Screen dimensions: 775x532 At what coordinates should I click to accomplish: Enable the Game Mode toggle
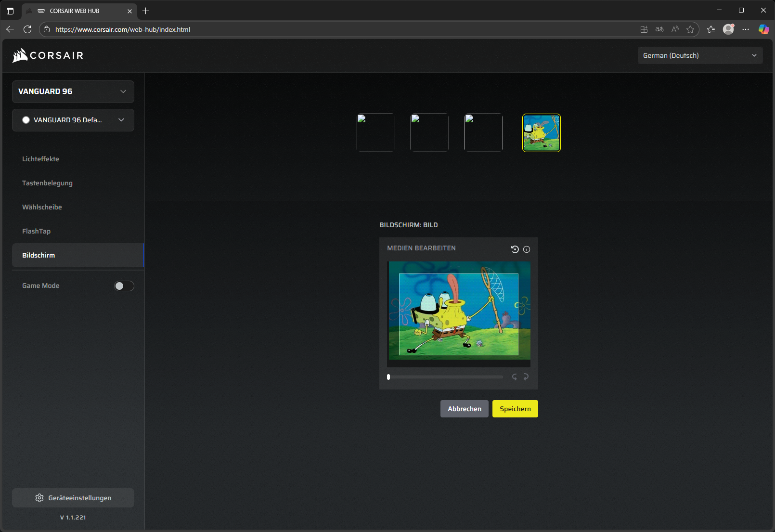coord(124,286)
